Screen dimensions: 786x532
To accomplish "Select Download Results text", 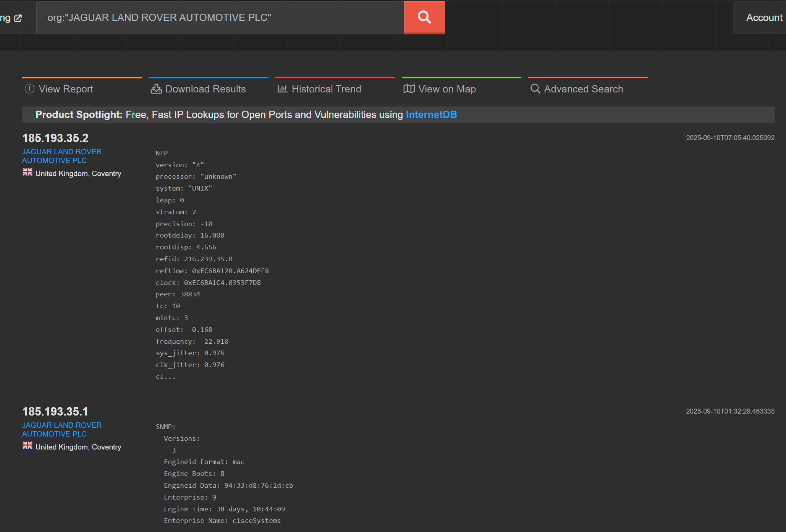I will pyautogui.click(x=205, y=89).
